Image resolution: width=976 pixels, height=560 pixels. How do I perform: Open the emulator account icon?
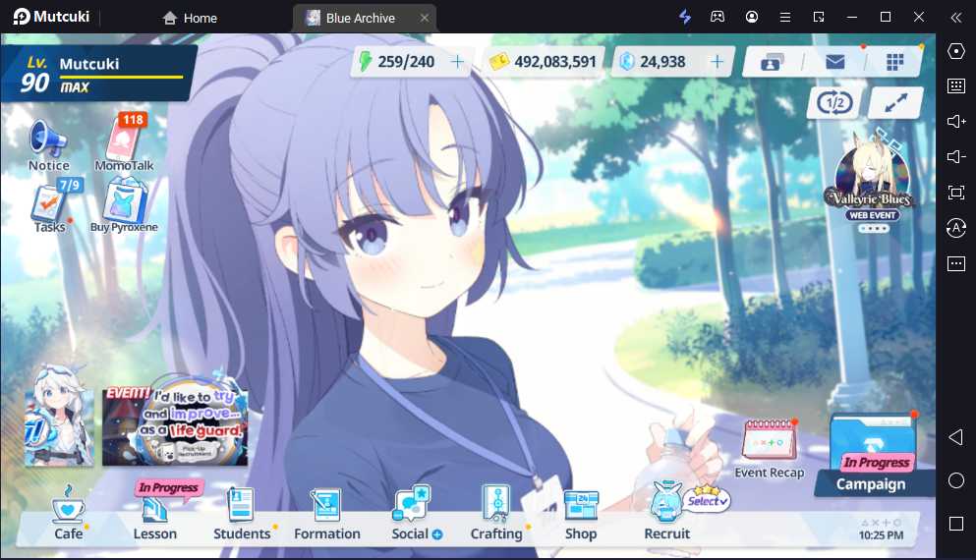(751, 17)
